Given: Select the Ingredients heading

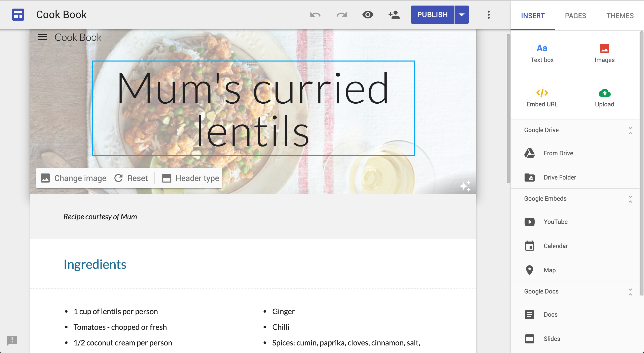Looking at the screenshot, I should coord(95,264).
